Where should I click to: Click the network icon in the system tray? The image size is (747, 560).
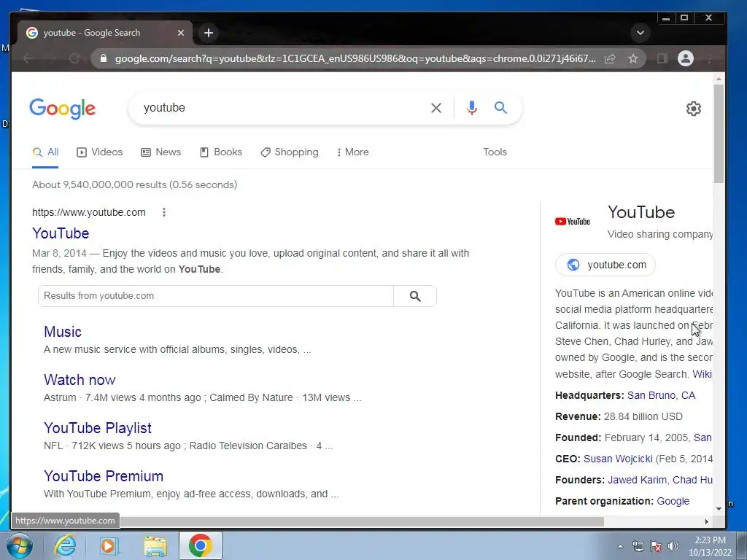638,546
